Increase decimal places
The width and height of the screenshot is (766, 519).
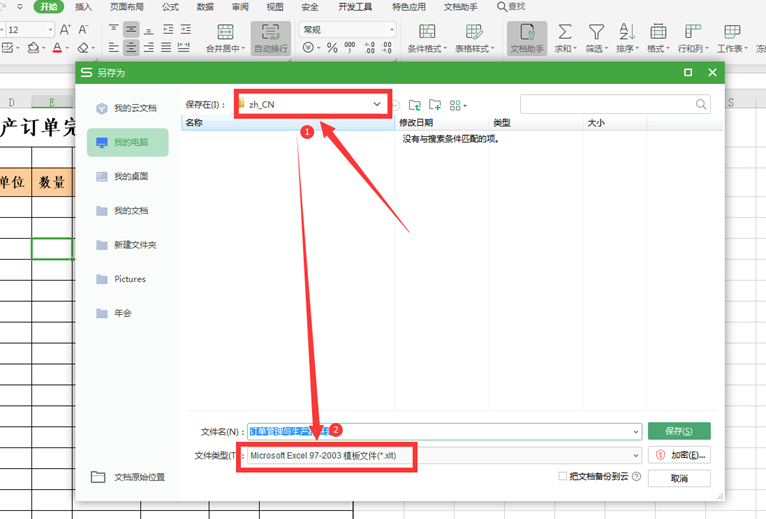[369, 47]
